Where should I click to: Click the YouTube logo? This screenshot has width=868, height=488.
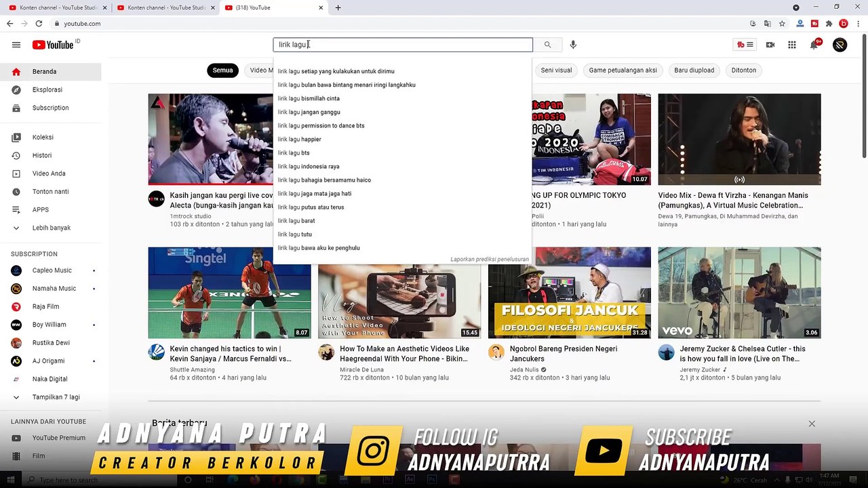tap(53, 45)
